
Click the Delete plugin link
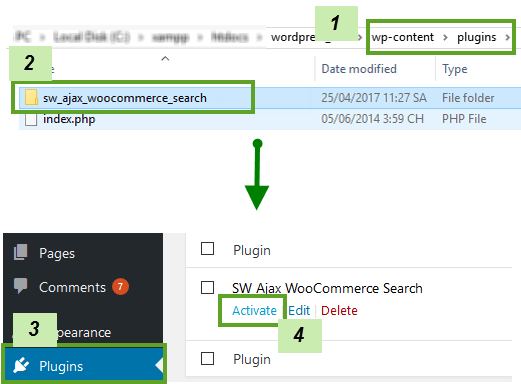click(x=339, y=310)
